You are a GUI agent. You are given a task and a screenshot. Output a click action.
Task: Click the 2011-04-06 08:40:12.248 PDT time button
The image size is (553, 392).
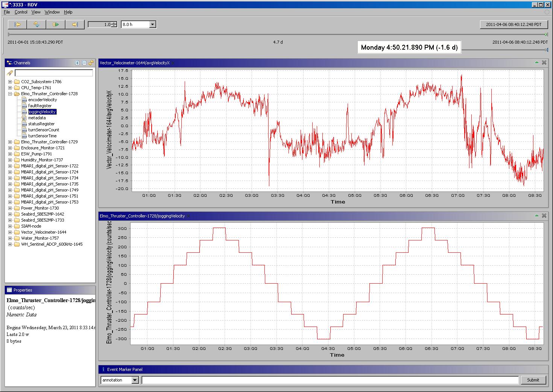513,24
